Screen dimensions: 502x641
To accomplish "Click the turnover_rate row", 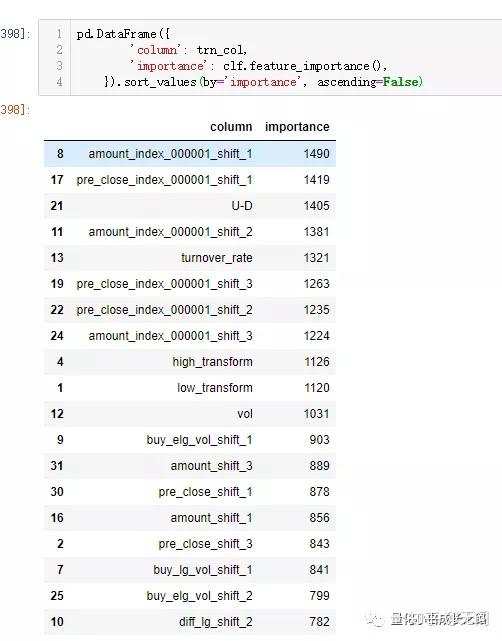I will point(190,258).
